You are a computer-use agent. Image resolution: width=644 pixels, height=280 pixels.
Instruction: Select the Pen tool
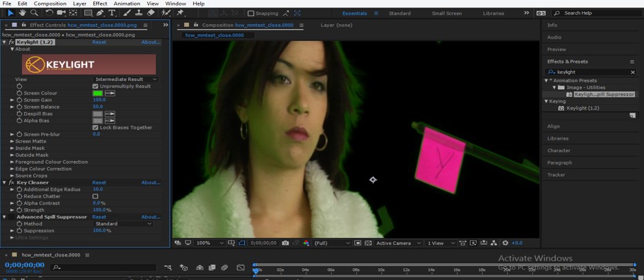click(100, 13)
